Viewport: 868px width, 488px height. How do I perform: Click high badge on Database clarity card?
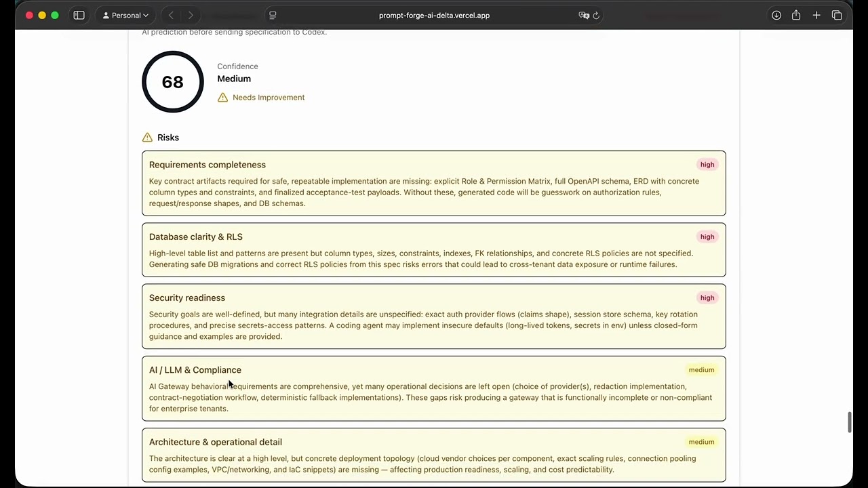(x=707, y=237)
